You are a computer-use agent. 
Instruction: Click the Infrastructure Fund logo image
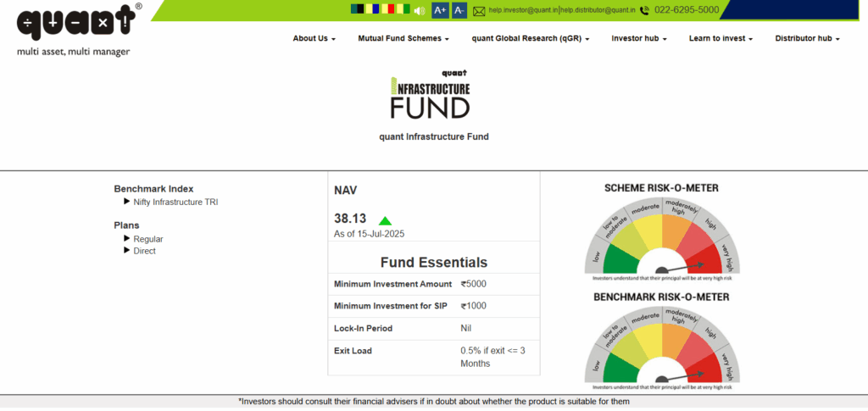430,94
